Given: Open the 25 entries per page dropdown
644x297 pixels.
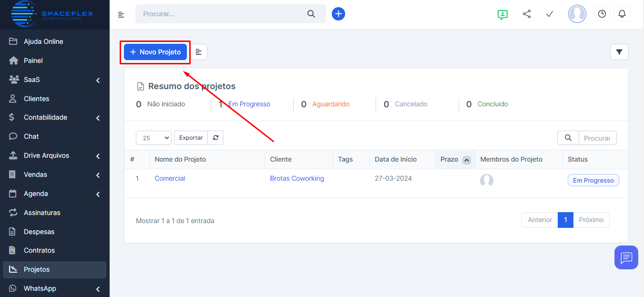Looking at the screenshot, I should [x=153, y=138].
